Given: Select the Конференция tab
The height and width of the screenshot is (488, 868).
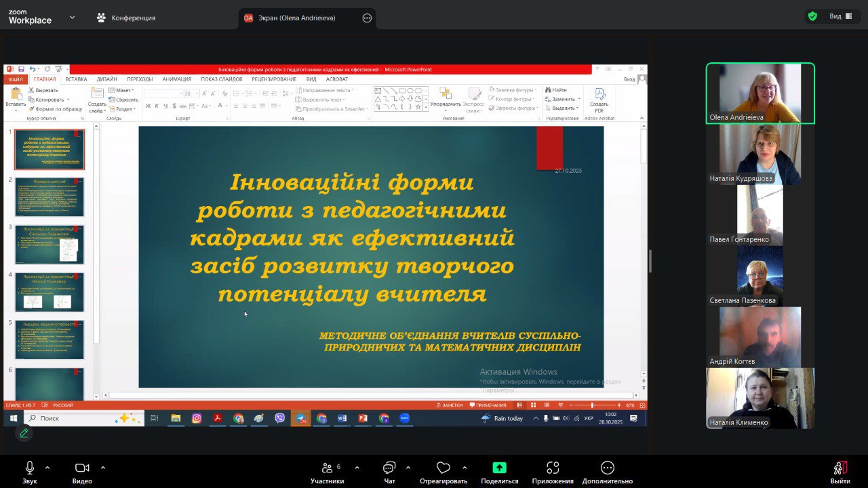Looking at the screenshot, I should tap(126, 18).
